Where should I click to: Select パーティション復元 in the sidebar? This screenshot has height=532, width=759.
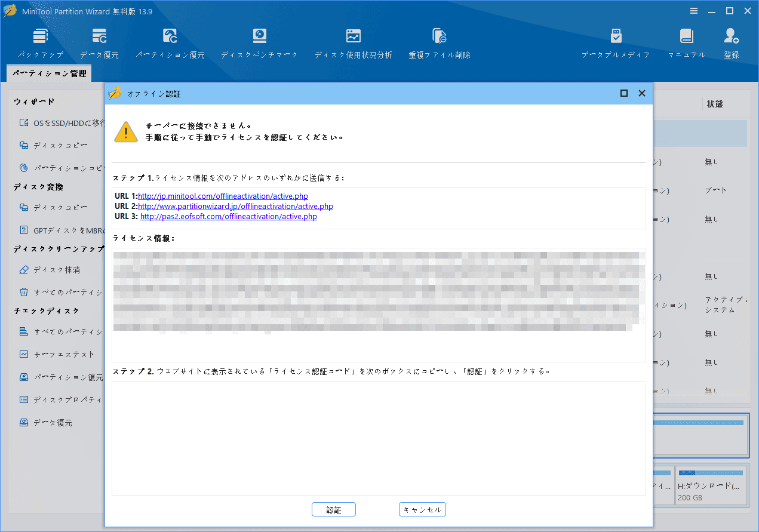pyautogui.click(x=62, y=377)
